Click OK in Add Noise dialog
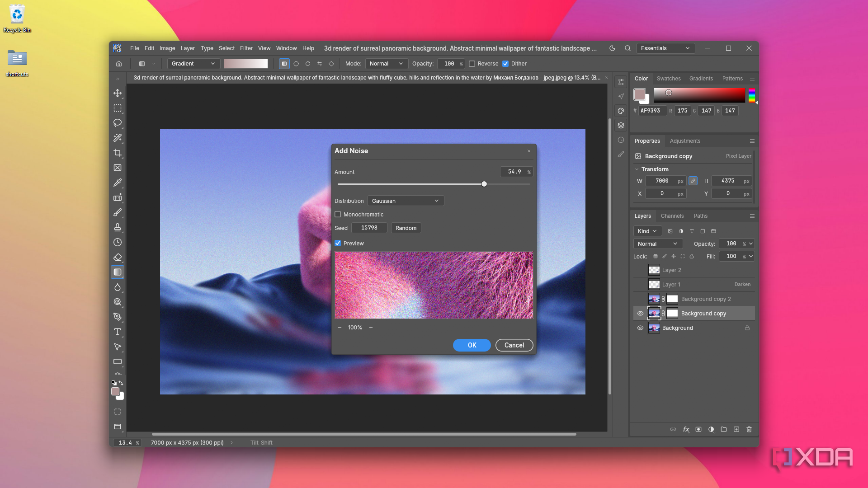 pos(472,345)
